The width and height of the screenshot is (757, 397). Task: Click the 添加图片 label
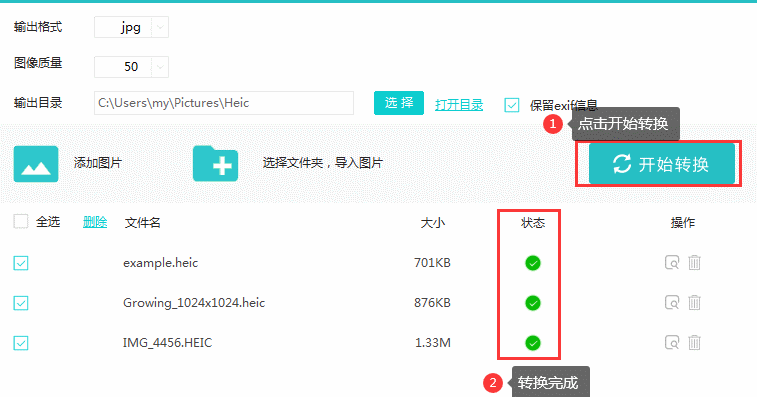point(98,163)
